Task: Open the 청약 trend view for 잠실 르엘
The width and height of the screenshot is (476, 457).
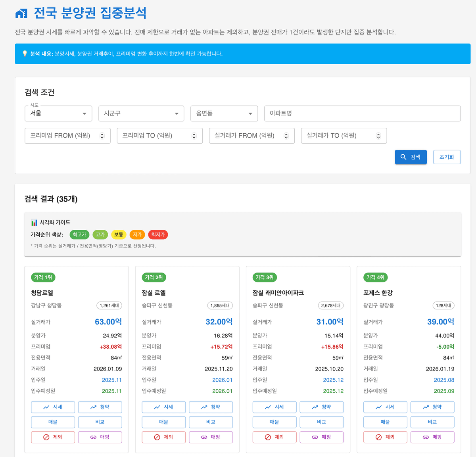Action: pyautogui.click(x=211, y=407)
